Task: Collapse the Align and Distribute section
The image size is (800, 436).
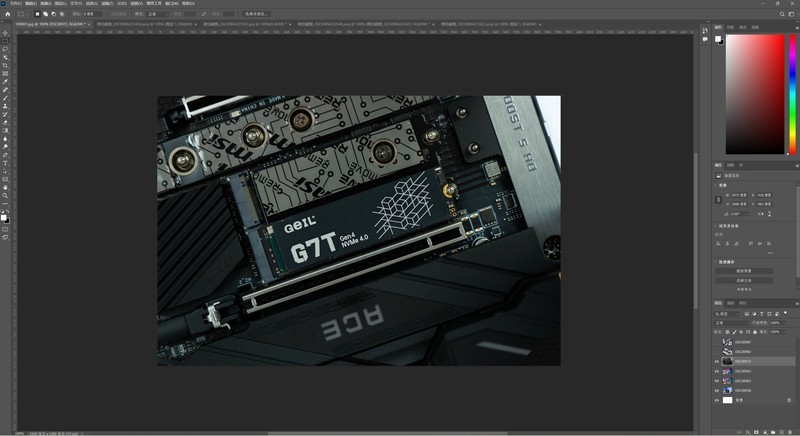Action: pos(715,226)
